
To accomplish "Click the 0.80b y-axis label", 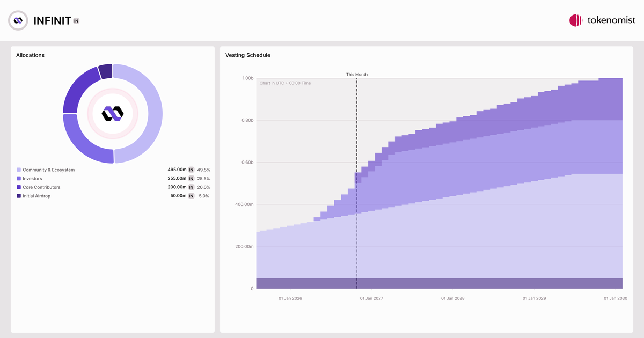I will coord(247,120).
